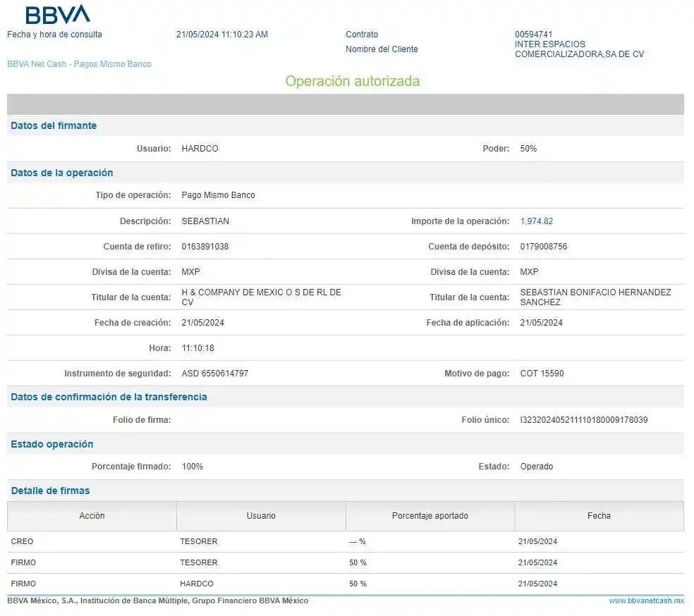Click the Detalle de firmas heading
Viewport: 694px width, 616px height.
(x=50, y=491)
